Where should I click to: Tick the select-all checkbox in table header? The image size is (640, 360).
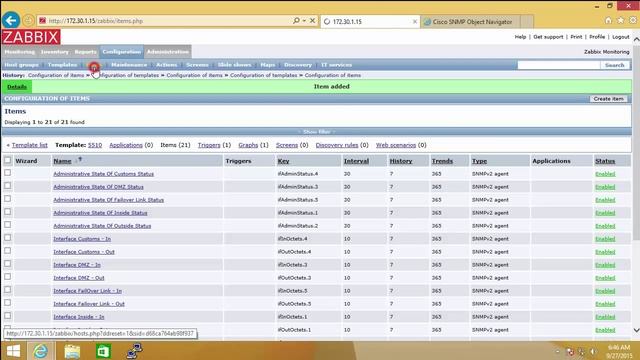click(x=7, y=160)
